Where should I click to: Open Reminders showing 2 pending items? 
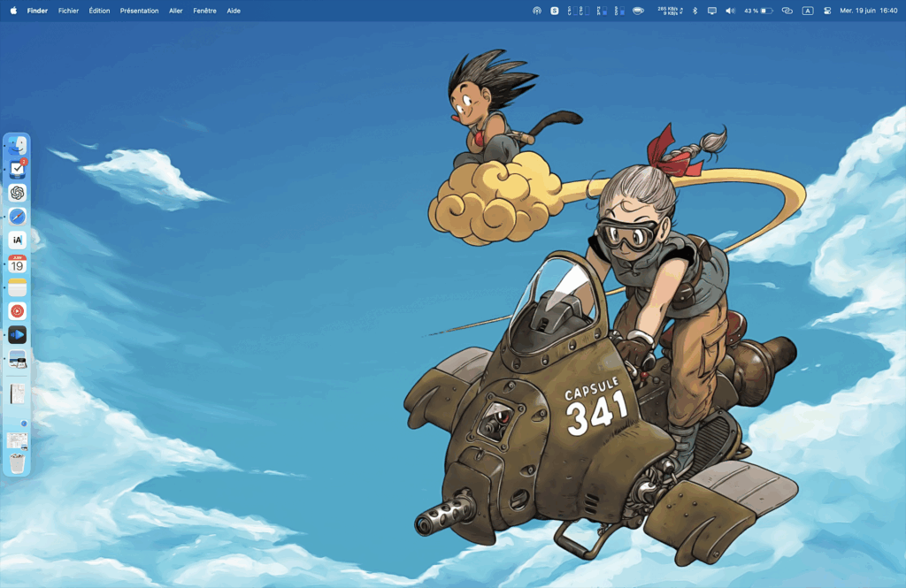18,168
